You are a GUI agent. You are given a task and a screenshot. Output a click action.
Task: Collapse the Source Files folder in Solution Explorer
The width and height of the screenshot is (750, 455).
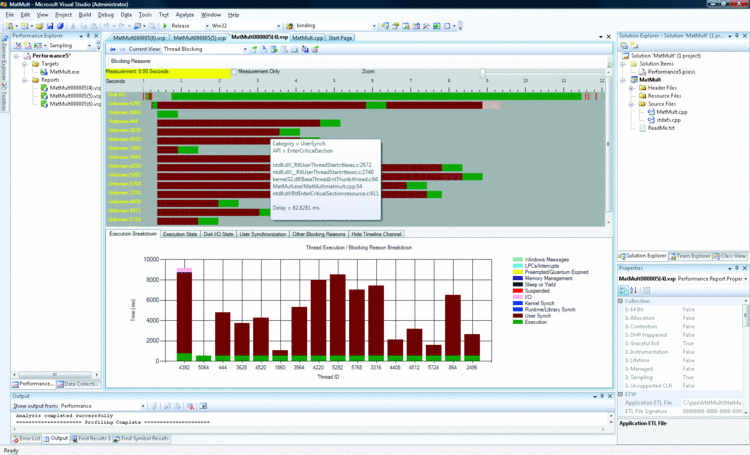631,104
